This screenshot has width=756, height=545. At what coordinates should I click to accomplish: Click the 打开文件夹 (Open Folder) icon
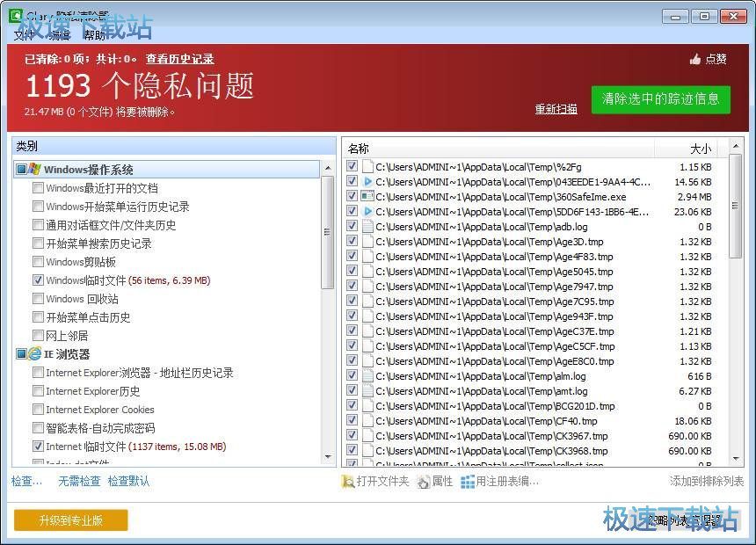[349, 480]
